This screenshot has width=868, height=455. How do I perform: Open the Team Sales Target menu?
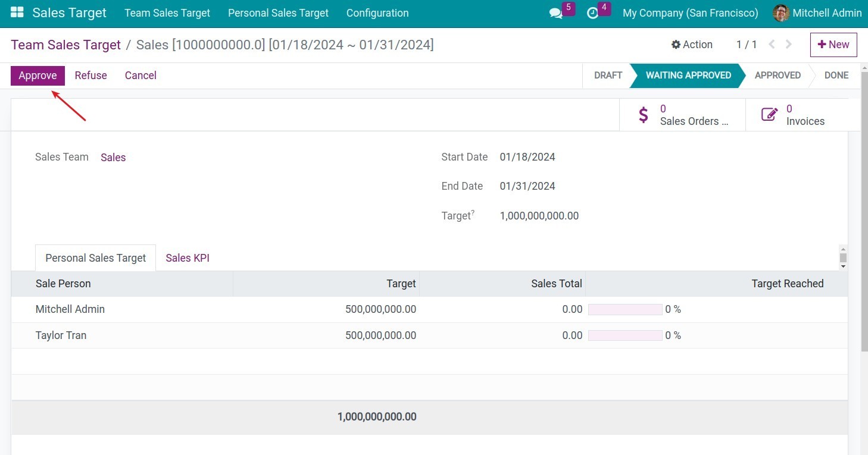pos(167,13)
